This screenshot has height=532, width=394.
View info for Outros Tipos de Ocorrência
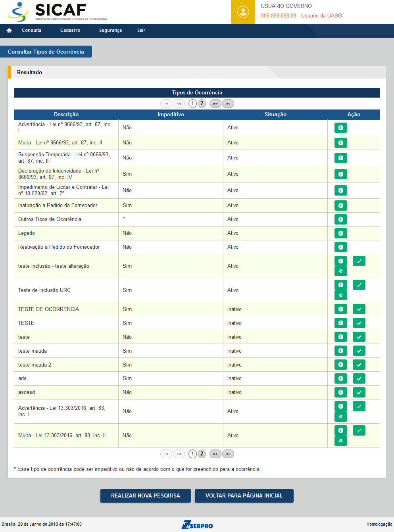point(341,219)
